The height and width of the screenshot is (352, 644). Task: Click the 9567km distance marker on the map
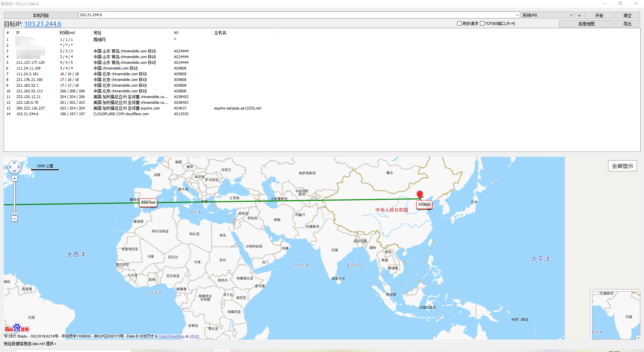point(148,203)
